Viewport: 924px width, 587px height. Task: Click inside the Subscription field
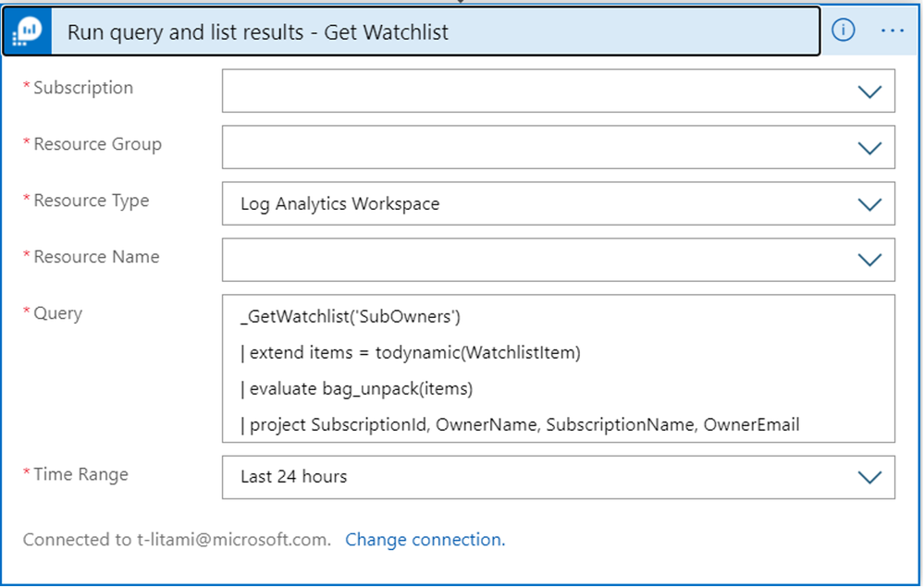coord(558,91)
